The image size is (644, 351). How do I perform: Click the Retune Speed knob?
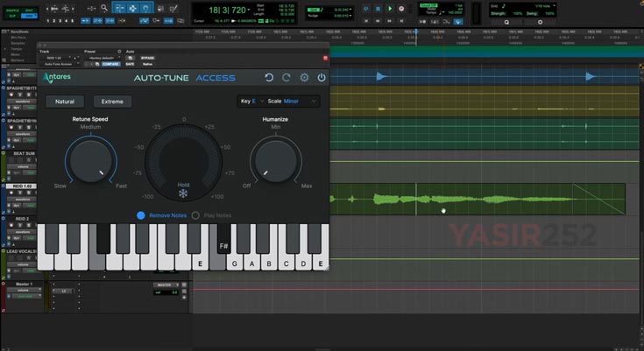point(91,160)
